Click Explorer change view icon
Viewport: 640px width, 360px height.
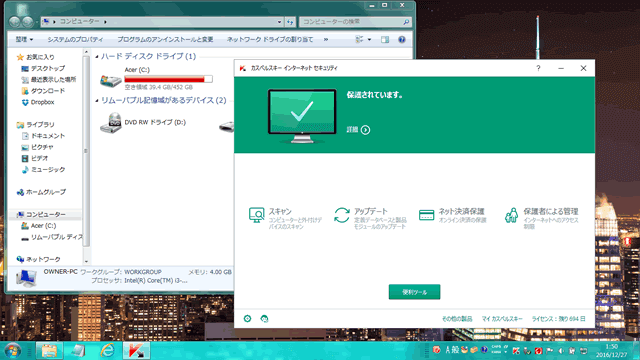point(359,40)
